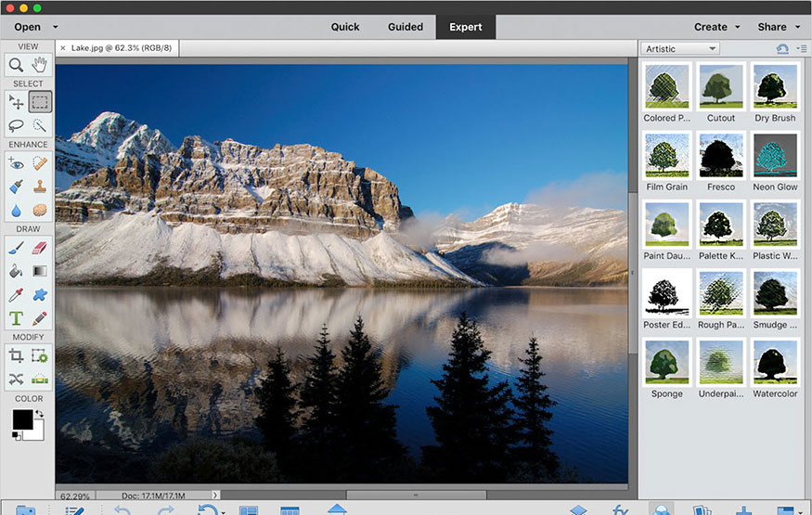Apply the Dry Brush filter thumbnail
This screenshot has height=515, width=812.
(775, 86)
